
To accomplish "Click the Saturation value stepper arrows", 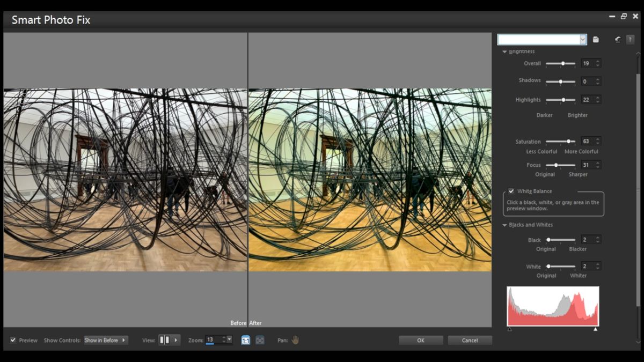I will click(x=597, y=142).
